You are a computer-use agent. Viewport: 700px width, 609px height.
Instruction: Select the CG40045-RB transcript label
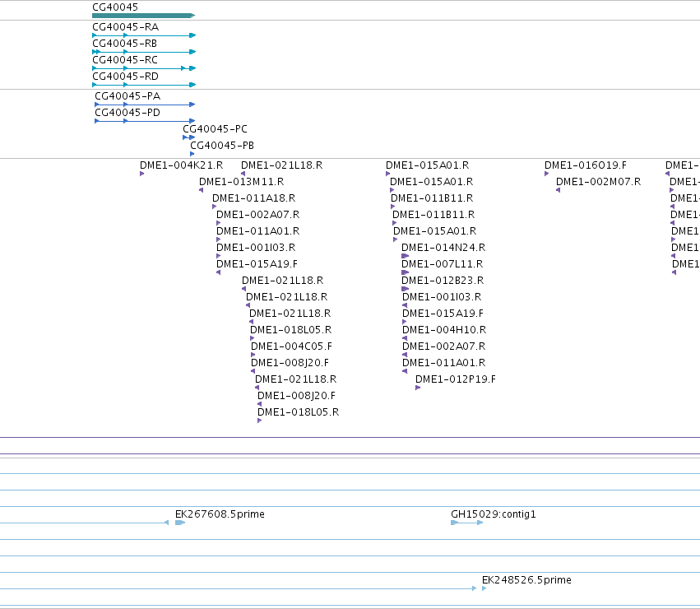(x=124, y=44)
